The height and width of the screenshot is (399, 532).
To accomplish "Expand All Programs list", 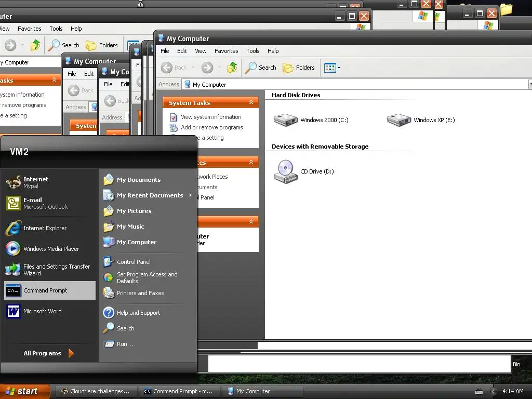I will point(48,353).
